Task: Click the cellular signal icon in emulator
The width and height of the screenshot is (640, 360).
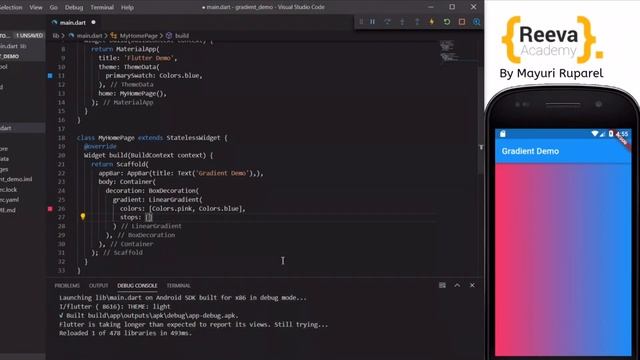Action: [602, 134]
